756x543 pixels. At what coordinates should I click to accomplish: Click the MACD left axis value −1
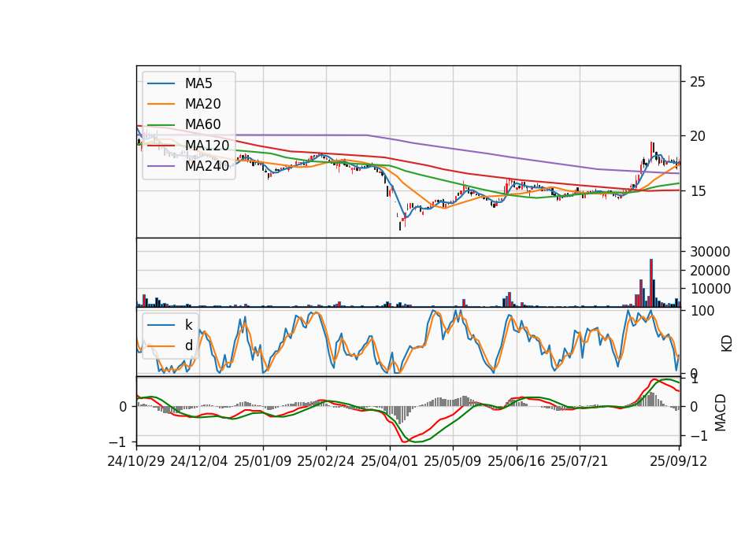click(x=117, y=441)
